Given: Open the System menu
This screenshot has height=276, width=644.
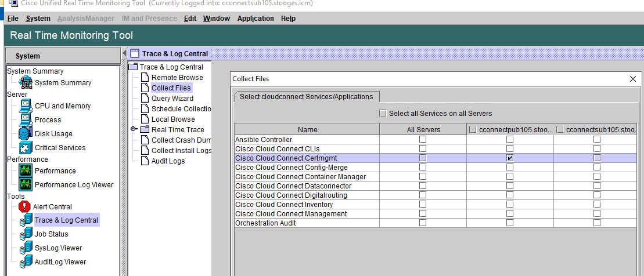Looking at the screenshot, I should 38,19.
